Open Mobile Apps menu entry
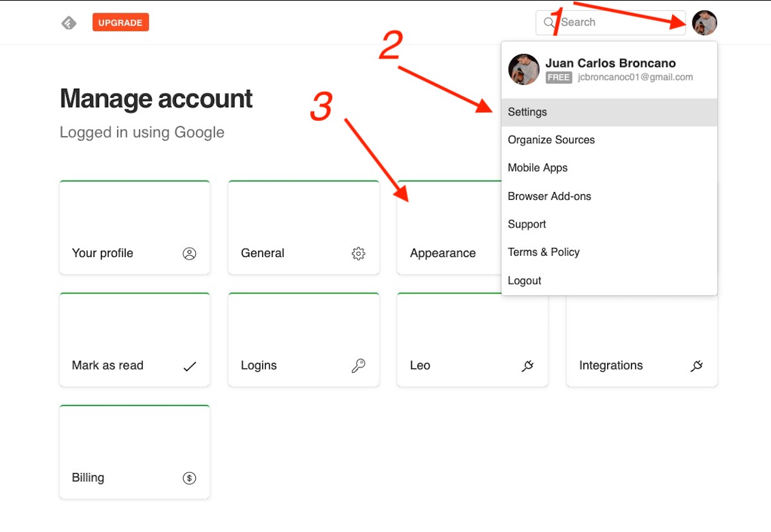Viewport: 771px width, 532px height. pos(538,168)
